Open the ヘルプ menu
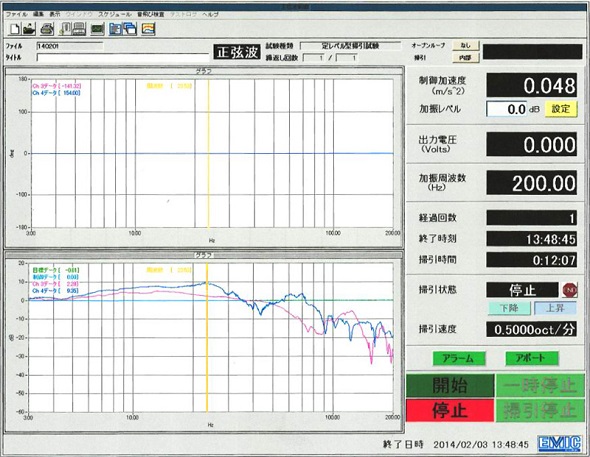The height and width of the screenshot is (457, 590). [x=210, y=14]
